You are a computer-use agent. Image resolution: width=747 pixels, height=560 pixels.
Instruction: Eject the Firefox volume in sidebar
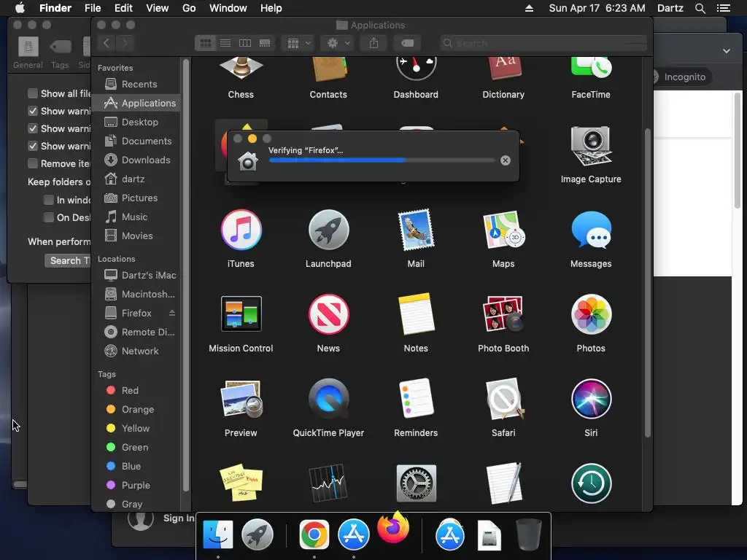pos(172,313)
